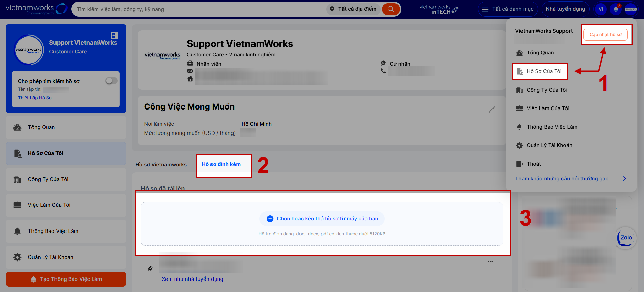Switch to the 'Hồ sơ đính kèm' tab
This screenshot has width=644, height=292.
[x=221, y=164]
